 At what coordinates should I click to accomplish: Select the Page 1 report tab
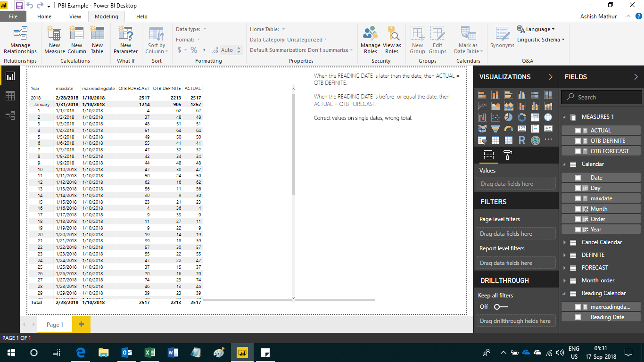click(55, 324)
